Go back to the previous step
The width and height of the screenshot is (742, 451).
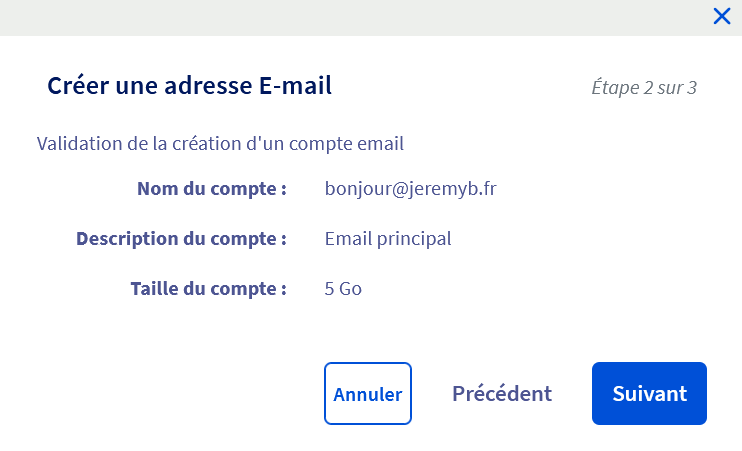(x=501, y=393)
